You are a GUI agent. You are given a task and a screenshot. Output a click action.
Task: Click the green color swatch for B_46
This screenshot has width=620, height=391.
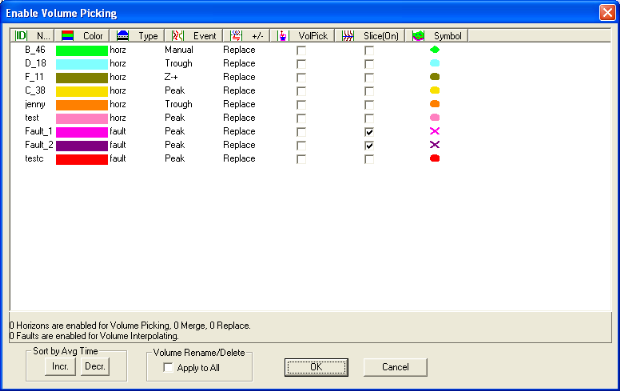(x=82, y=51)
